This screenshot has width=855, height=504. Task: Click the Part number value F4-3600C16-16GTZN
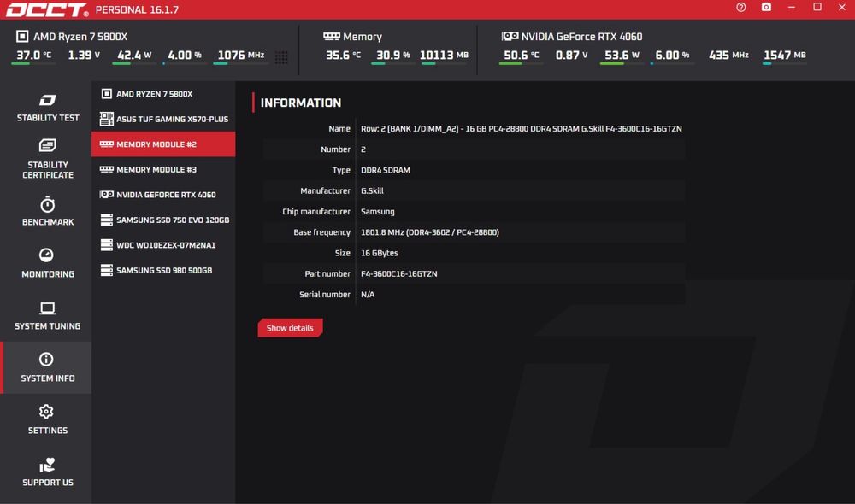(398, 273)
